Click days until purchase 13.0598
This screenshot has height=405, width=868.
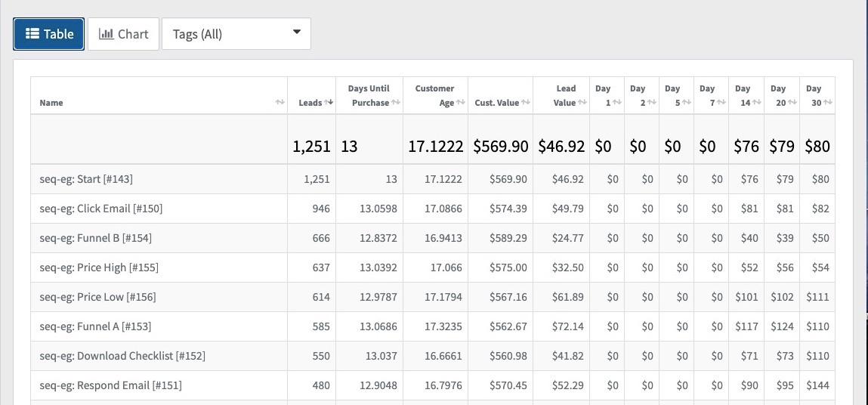[378, 209]
